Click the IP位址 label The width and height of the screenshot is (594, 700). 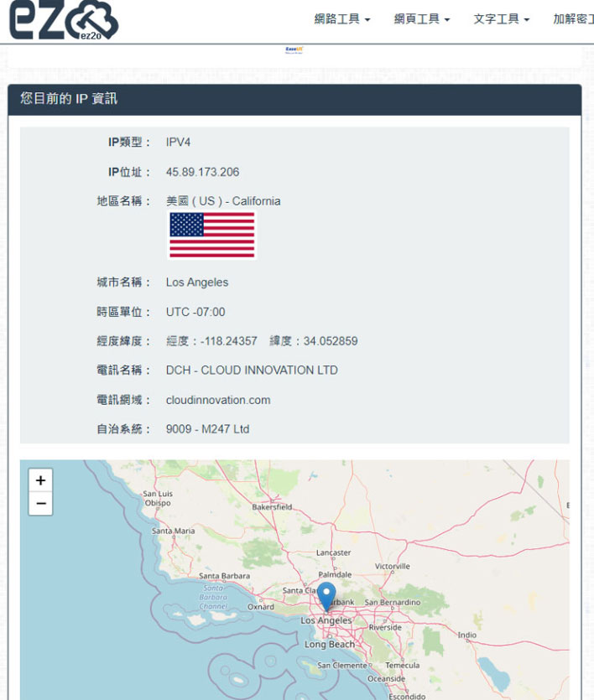pyautogui.click(x=128, y=172)
